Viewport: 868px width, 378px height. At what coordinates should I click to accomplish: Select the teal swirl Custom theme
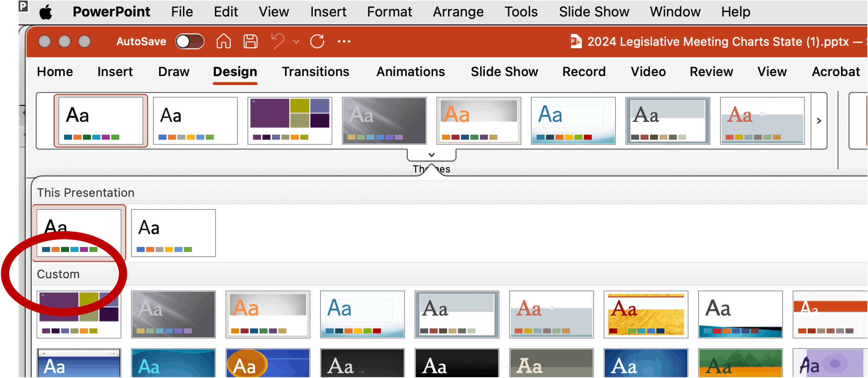coord(173,363)
